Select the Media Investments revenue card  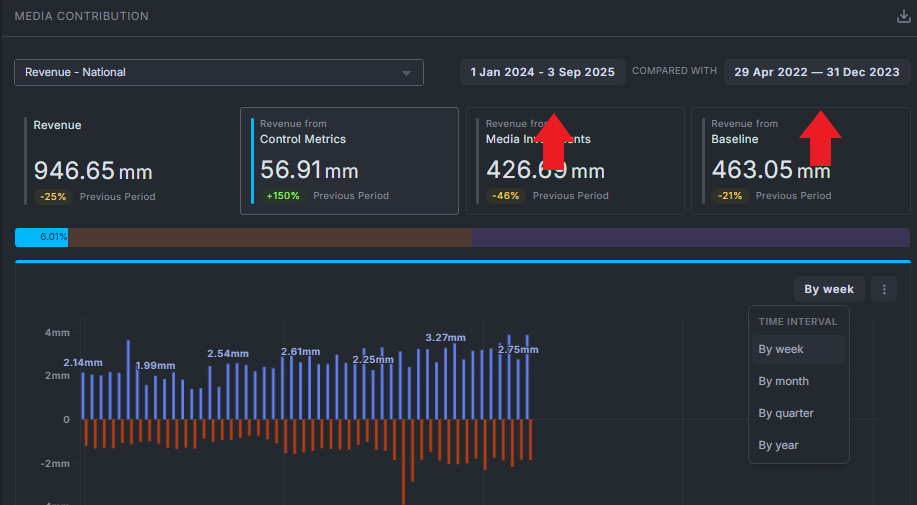tap(575, 161)
